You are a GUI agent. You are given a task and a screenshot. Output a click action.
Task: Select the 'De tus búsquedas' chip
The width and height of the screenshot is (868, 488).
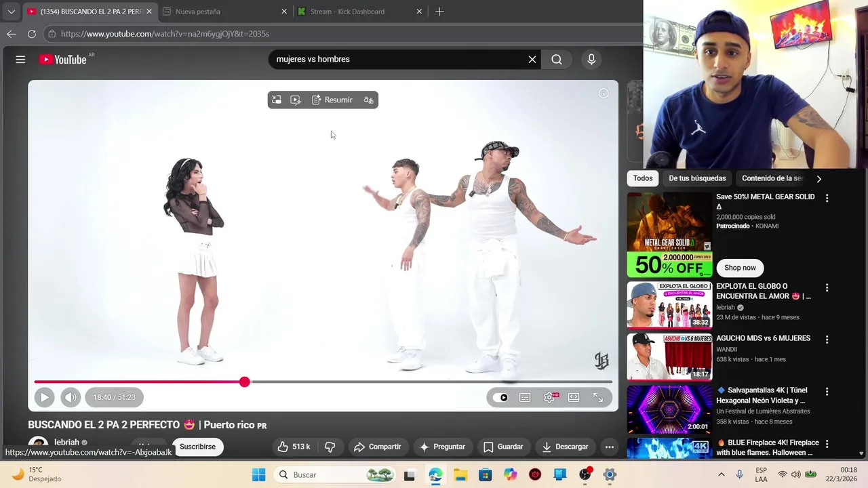tap(697, 178)
